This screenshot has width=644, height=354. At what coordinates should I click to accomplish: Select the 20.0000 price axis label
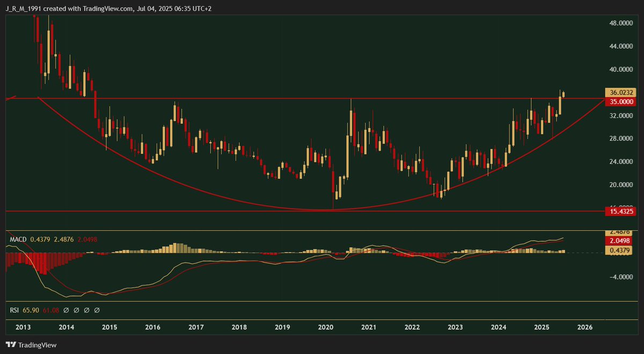[x=622, y=185]
